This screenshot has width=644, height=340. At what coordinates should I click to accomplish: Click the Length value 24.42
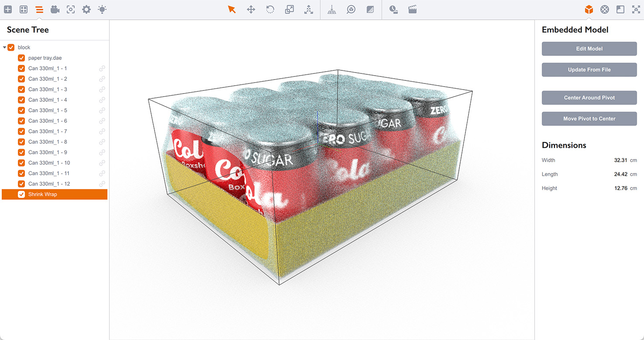pos(620,174)
